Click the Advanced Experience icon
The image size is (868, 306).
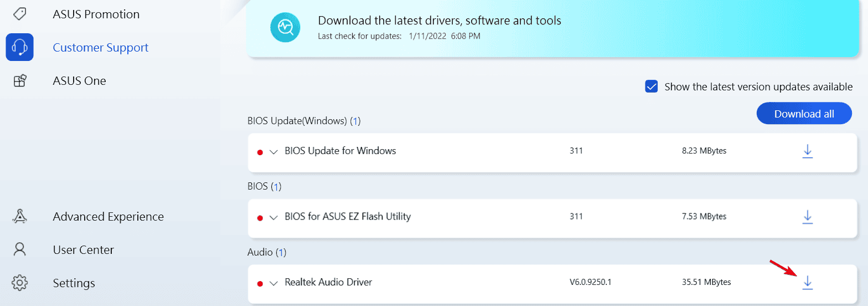click(x=19, y=217)
